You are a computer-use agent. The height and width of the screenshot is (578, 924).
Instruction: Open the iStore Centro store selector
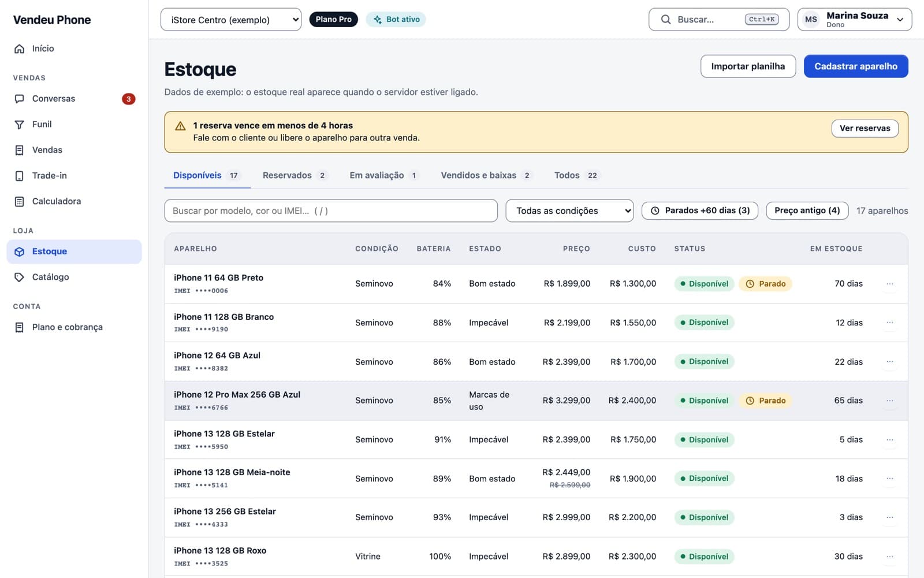(231, 20)
